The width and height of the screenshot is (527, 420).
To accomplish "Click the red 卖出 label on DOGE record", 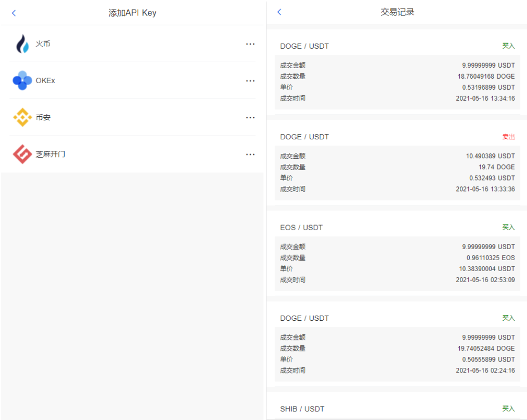I will [x=508, y=137].
